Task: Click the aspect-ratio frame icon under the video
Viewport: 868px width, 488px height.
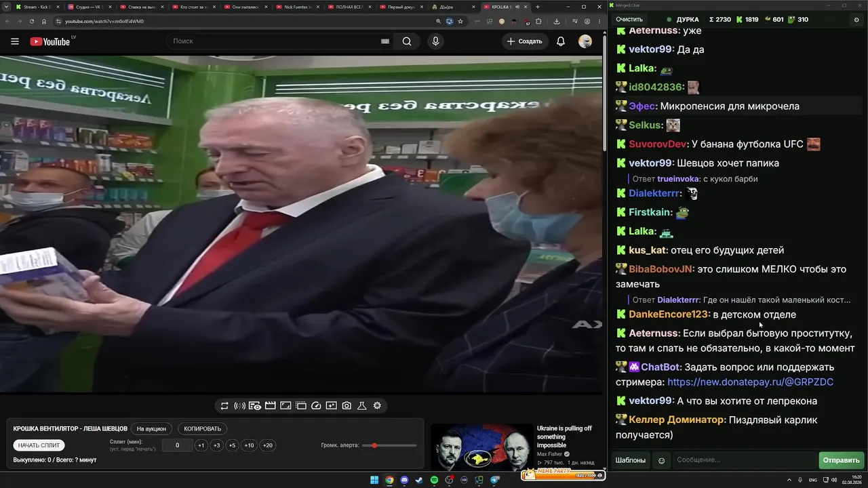Action: [x=285, y=406]
